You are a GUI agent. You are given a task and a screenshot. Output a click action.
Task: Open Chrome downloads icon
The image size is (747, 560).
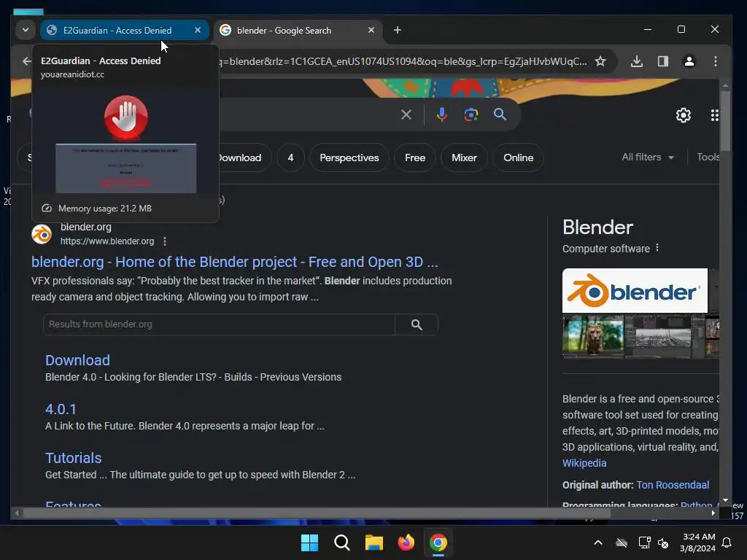point(636,61)
